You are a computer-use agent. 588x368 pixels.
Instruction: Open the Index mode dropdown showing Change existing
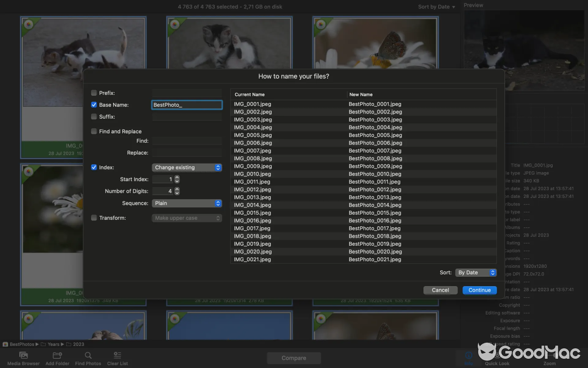coord(187,167)
